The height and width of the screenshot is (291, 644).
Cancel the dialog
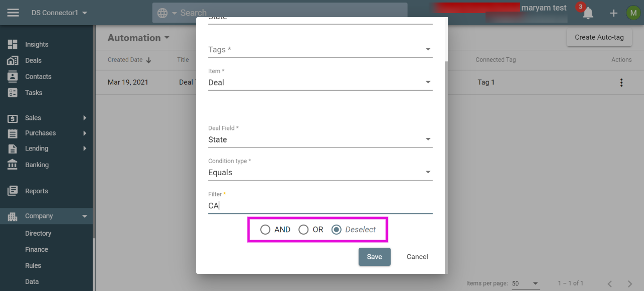tap(417, 257)
